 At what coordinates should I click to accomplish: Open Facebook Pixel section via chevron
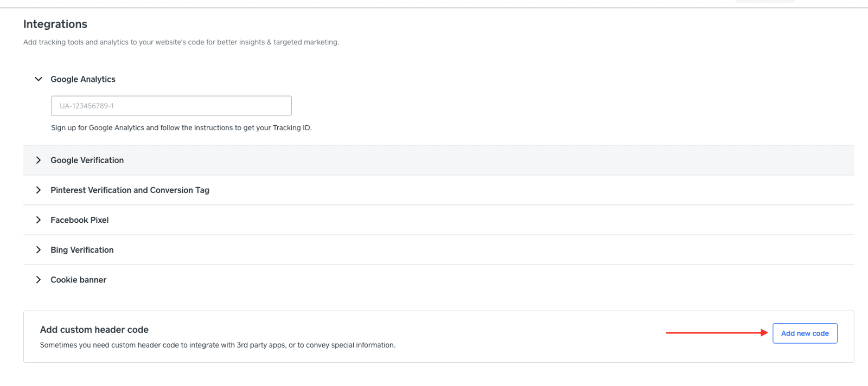coord(39,220)
